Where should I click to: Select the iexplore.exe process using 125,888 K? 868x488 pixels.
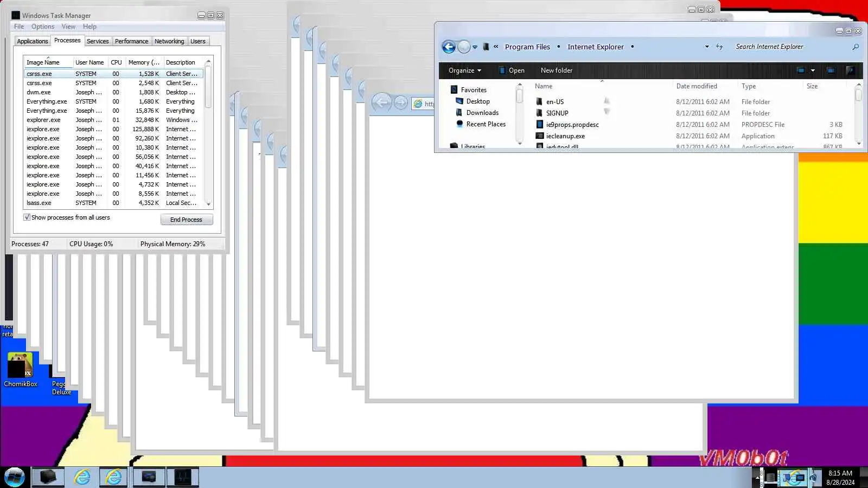(x=114, y=129)
